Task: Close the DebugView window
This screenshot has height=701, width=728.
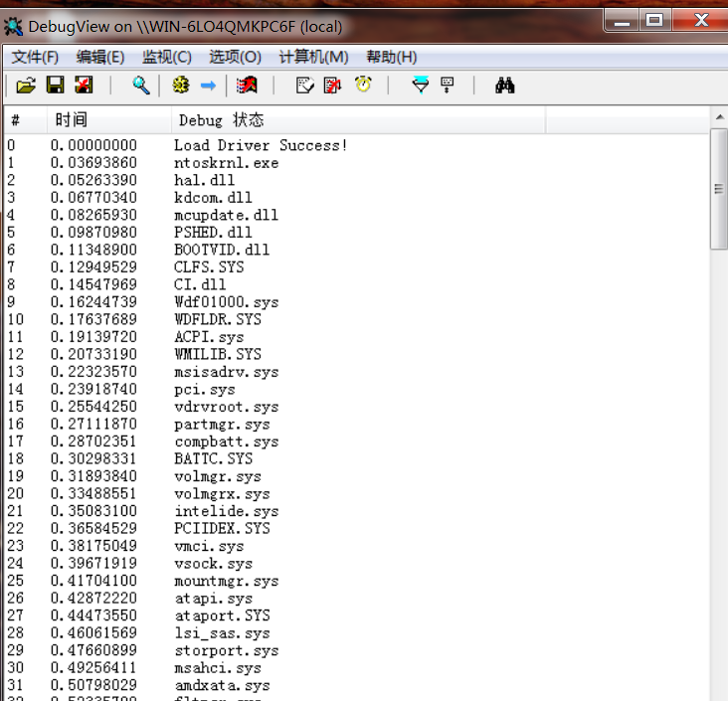Action: click(x=700, y=20)
